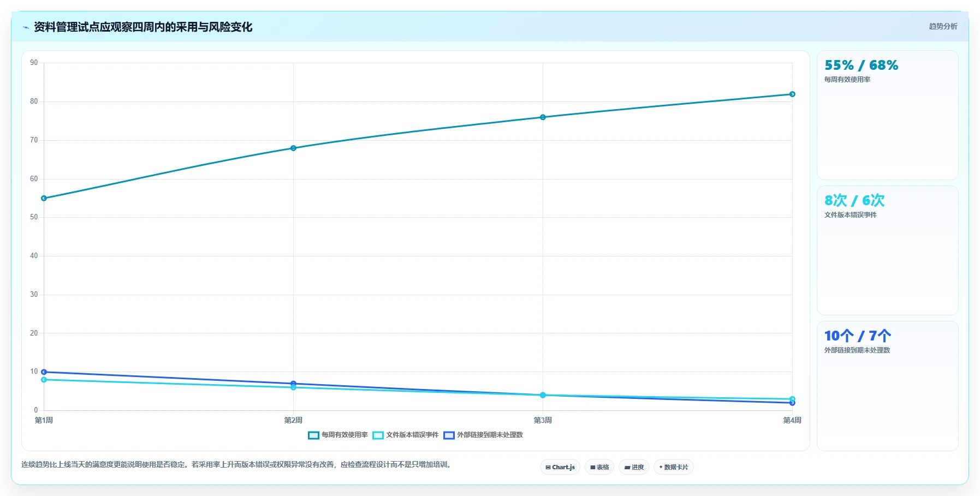
Task: Select the Chart.js chip
Action: (x=560, y=467)
